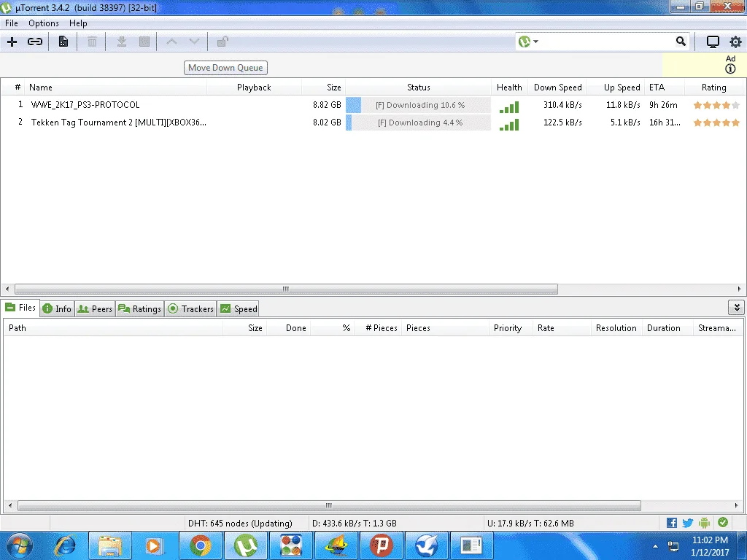Screen dimensions: 747x560
Task: Click the Remote monitor icon
Action: click(713, 42)
